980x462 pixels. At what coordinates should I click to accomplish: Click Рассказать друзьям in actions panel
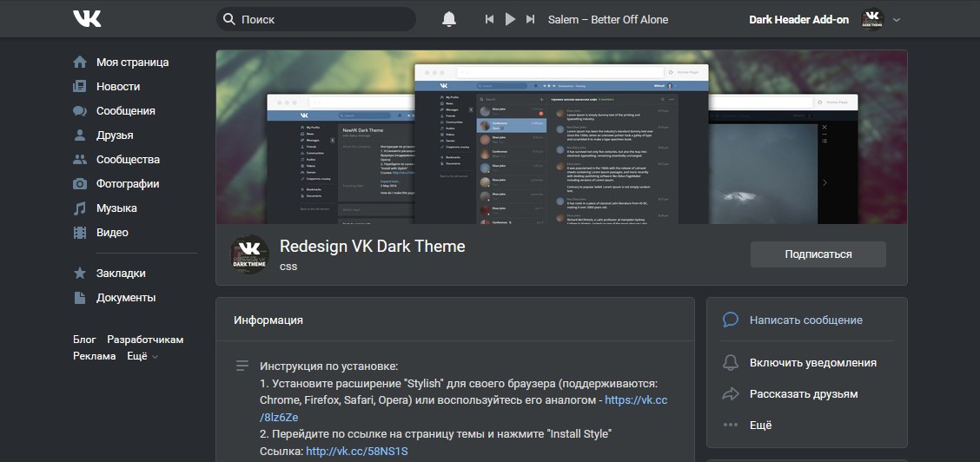click(x=804, y=394)
